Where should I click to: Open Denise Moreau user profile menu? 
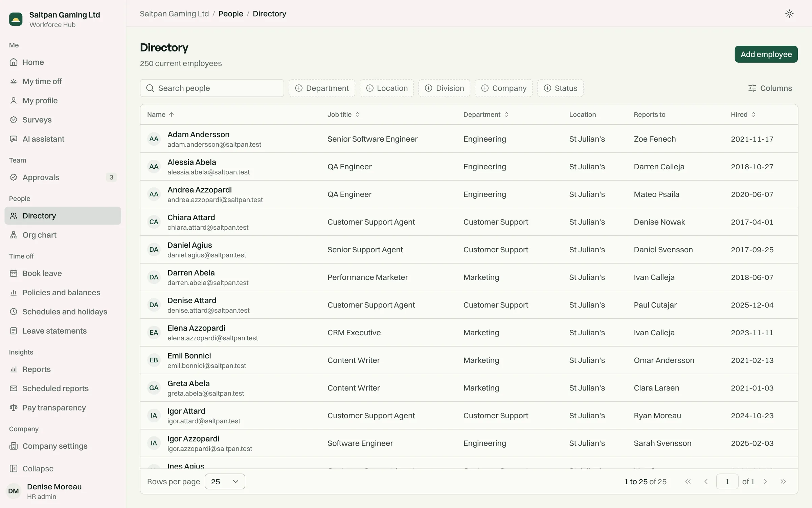click(63, 491)
